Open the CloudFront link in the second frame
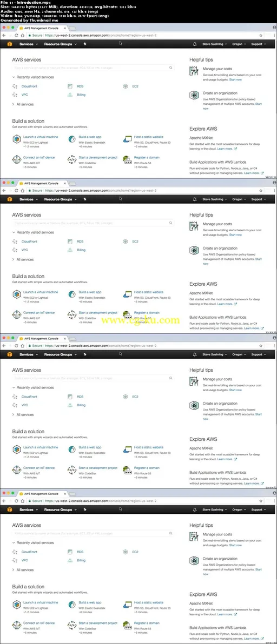 (29, 242)
